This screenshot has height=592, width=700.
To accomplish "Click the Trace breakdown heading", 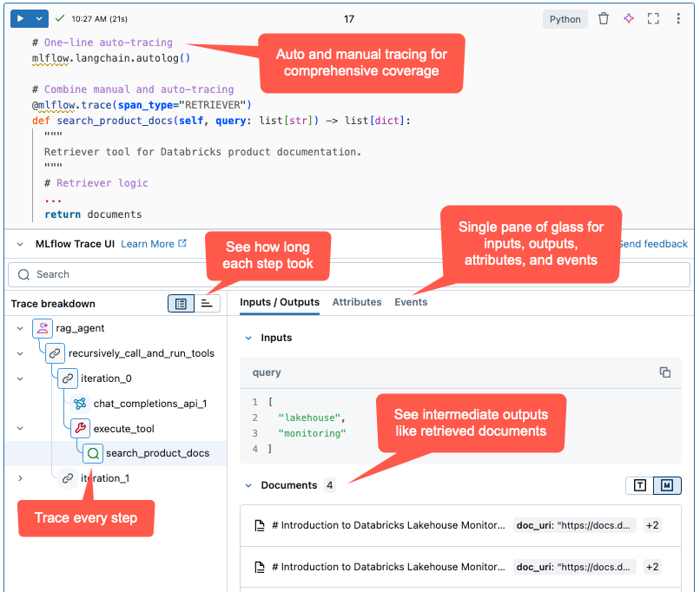I will (x=53, y=304).
